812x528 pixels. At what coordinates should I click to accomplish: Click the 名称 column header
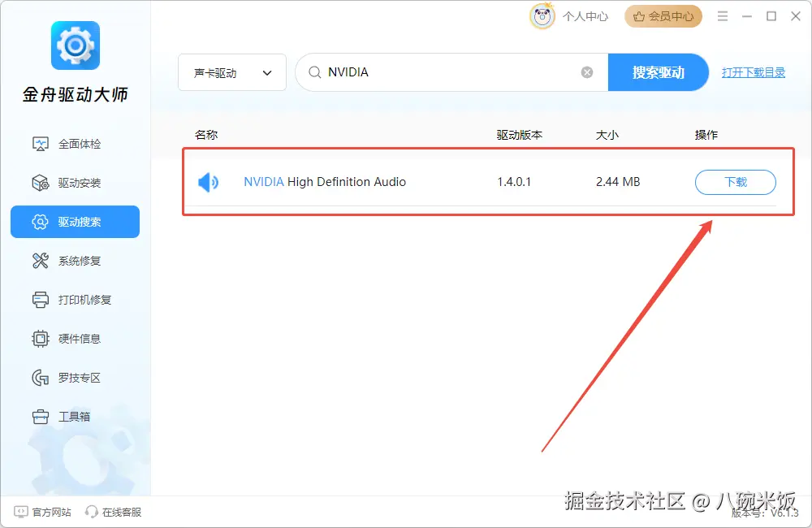coord(206,135)
